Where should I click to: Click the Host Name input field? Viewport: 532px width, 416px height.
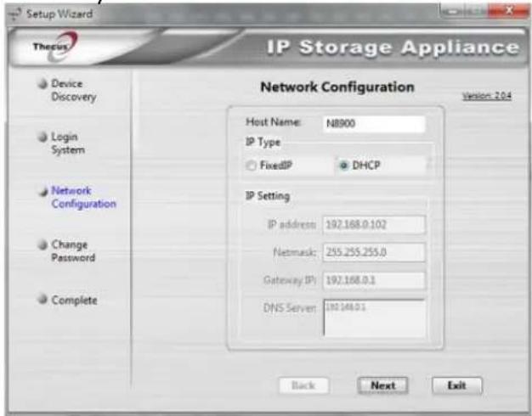coord(374,123)
